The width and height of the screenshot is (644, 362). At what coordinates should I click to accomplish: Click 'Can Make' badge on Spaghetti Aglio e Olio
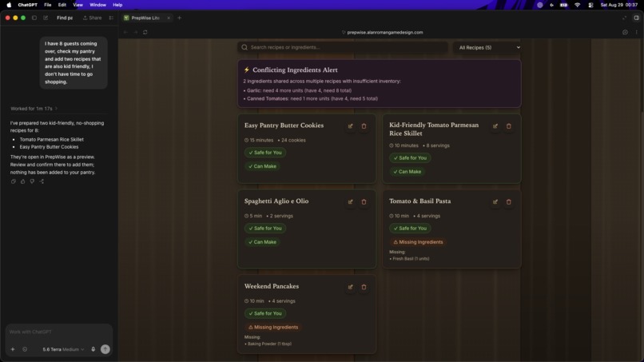[262, 242]
